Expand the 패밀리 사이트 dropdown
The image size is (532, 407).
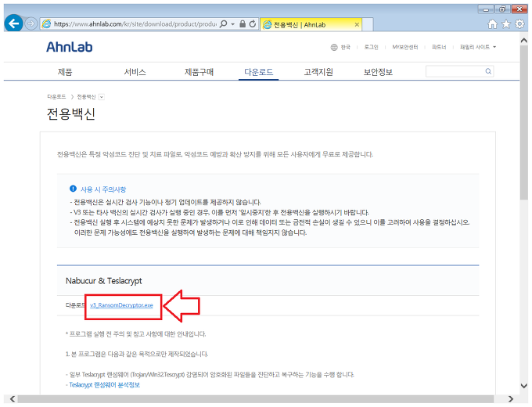pos(478,47)
